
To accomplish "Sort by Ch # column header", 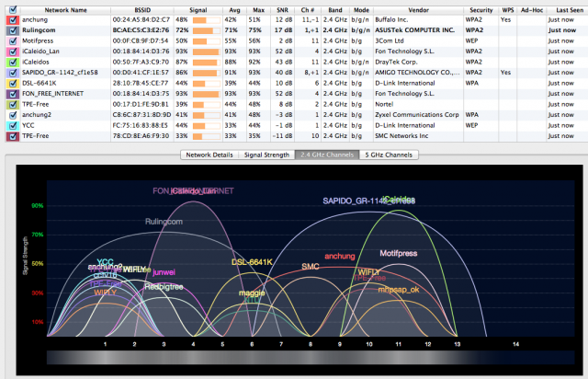I will 308,10.
